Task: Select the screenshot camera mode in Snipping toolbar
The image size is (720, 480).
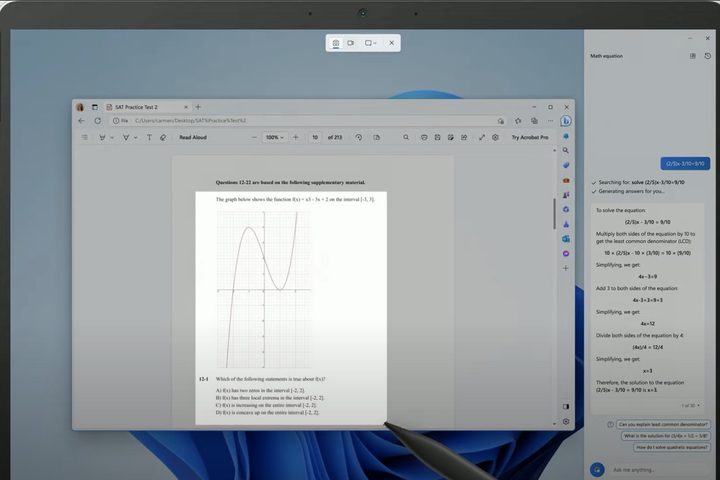Action: click(336, 43)
